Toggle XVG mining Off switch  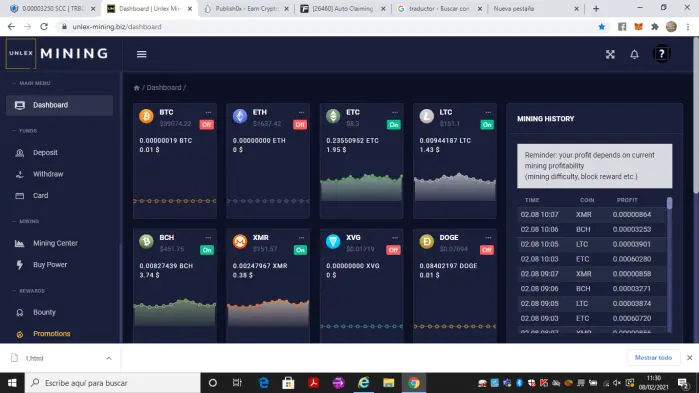393,250
